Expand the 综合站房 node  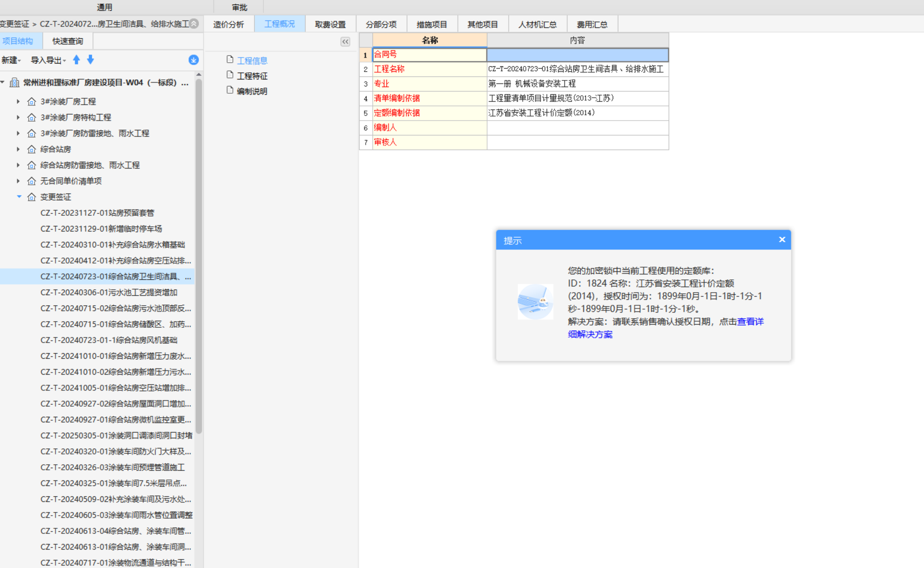tap(18, 150)
